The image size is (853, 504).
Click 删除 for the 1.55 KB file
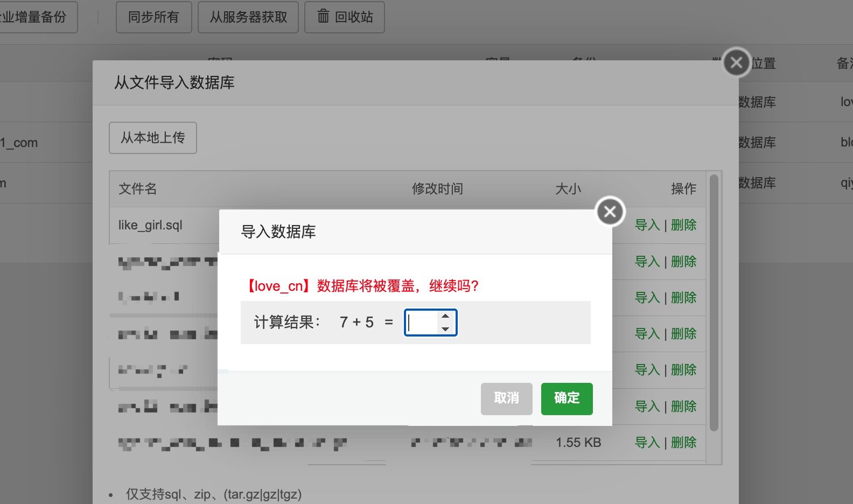point(683,443)
